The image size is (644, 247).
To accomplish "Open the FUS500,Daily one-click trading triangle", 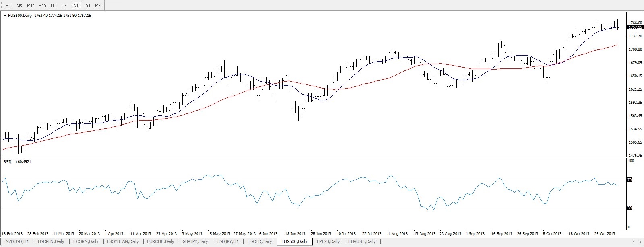I will pyautogui.click(x=4, y=16).
